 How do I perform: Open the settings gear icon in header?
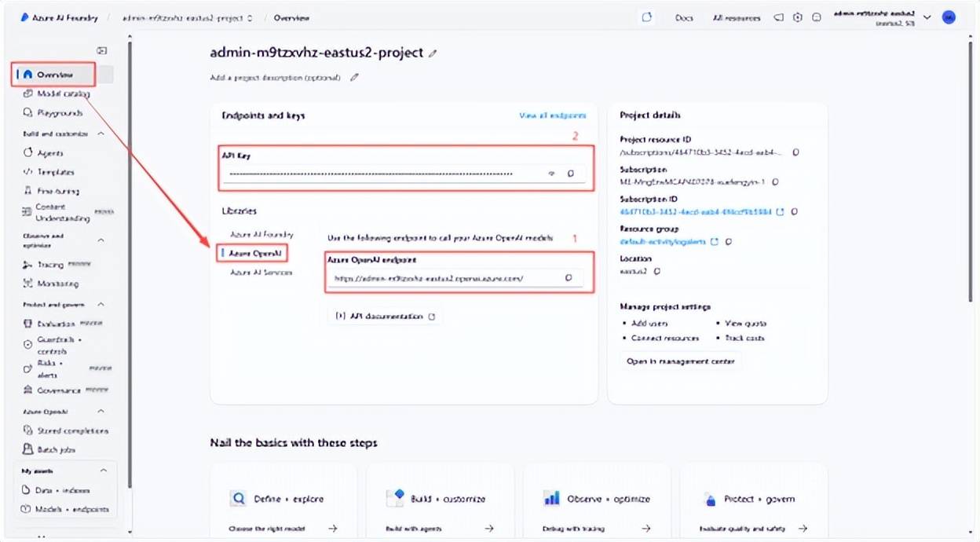(x=798, y=17)
